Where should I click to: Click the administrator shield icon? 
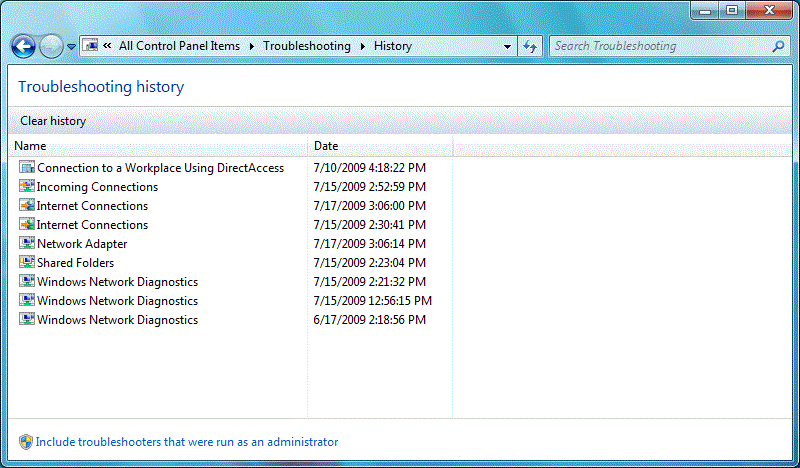[x=26, y=442]
